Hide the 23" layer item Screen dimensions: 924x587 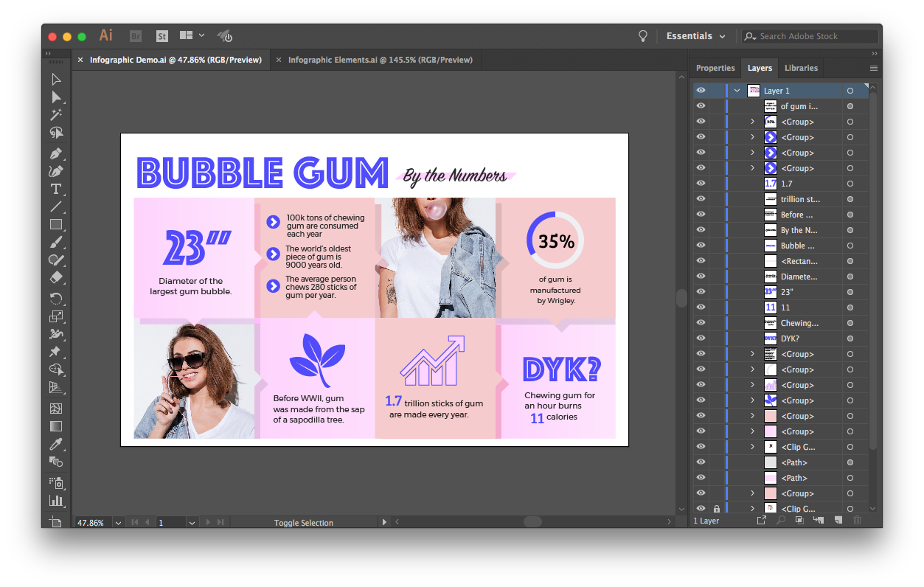[701, 292]
